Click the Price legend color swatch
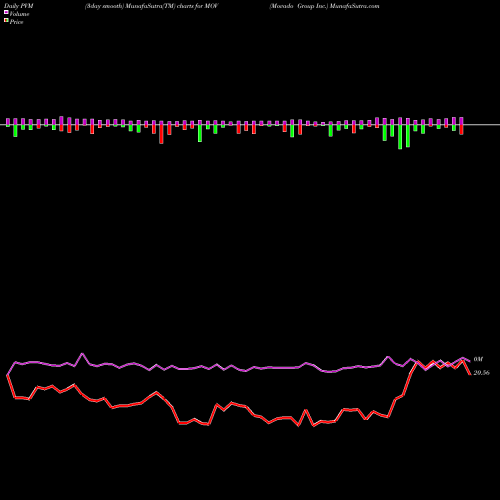The image size is (500, 500). point(6,21)
